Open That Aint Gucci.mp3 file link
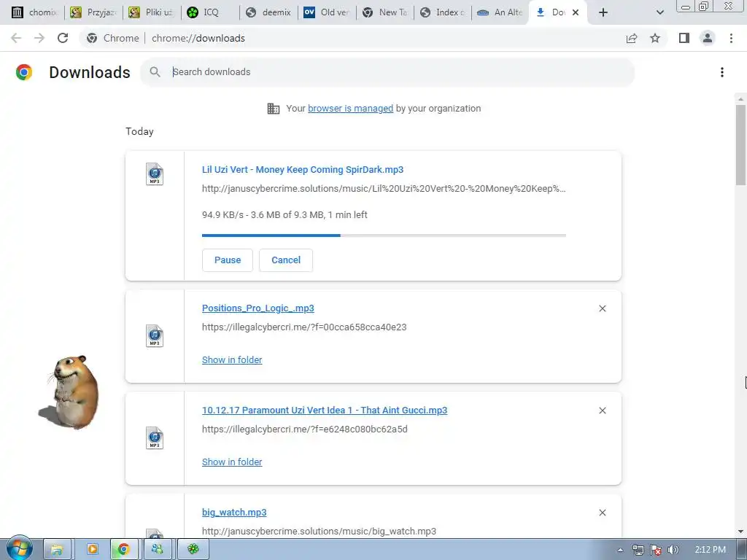 [325, 410]
